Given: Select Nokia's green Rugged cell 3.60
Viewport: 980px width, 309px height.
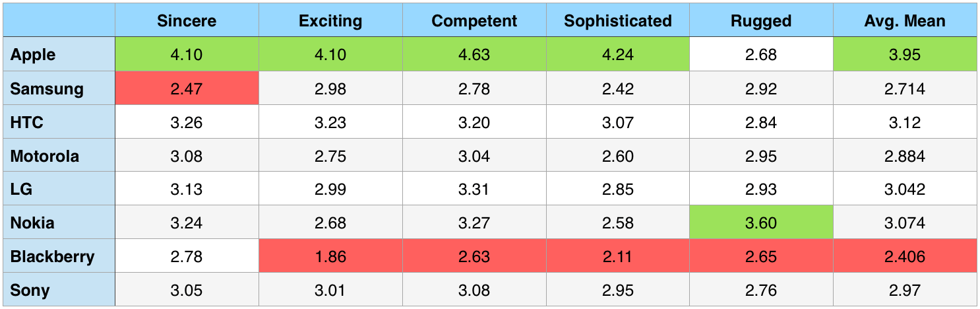Looking at the screenshot, I should click(761, 223).
